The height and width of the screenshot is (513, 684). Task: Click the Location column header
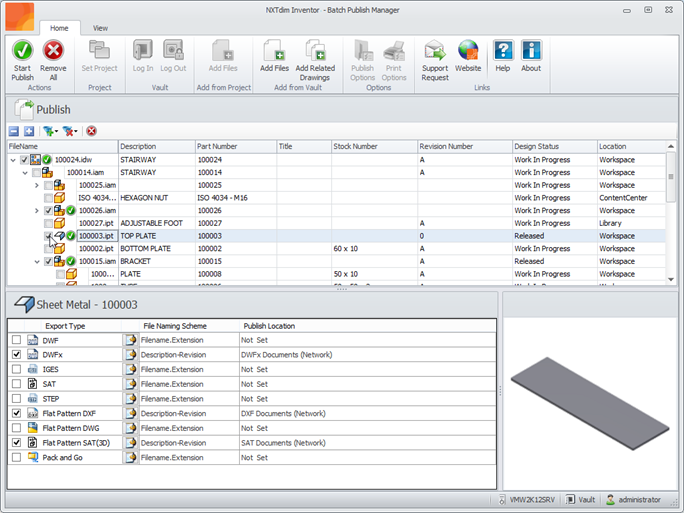631,147
